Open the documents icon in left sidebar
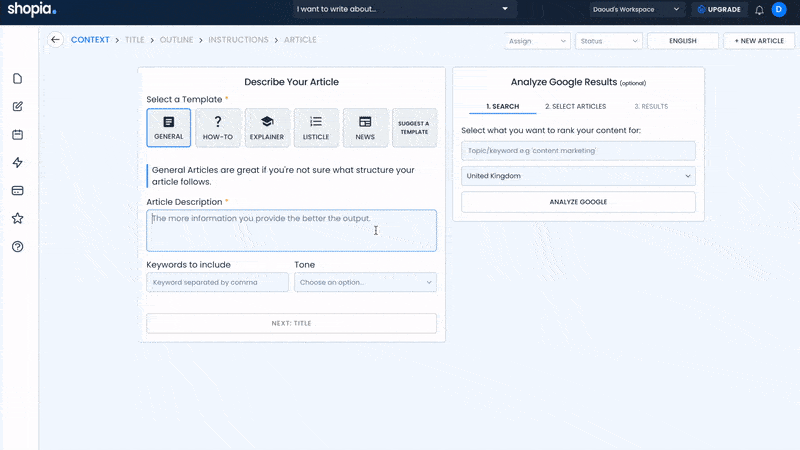 pyautogui.click(x=17, y=79)
